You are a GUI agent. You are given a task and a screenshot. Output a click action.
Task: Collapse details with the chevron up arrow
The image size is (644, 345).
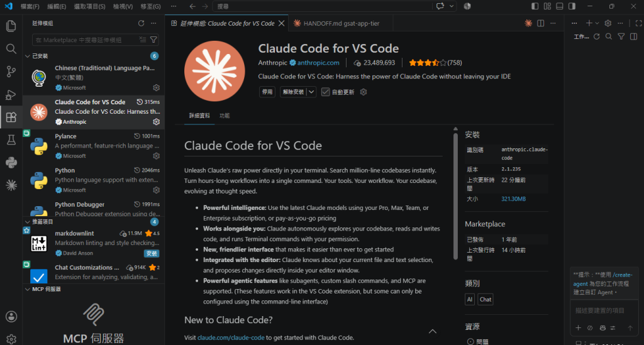pos(433,331)
